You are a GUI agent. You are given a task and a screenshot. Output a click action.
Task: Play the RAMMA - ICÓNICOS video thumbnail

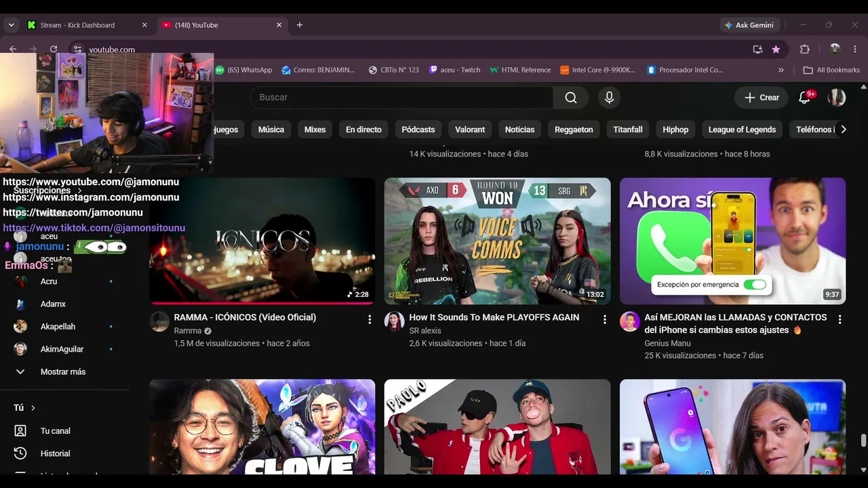pos(262,241)
